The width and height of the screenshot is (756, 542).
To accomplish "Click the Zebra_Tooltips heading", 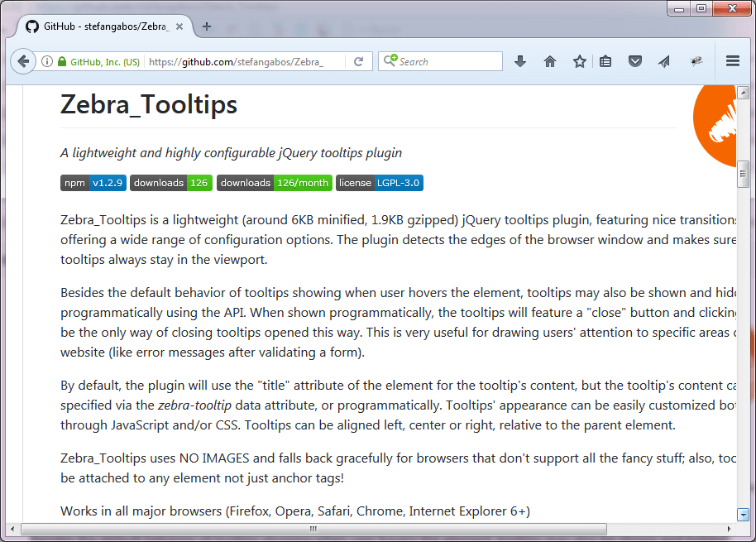I will (x=149, y=104).
